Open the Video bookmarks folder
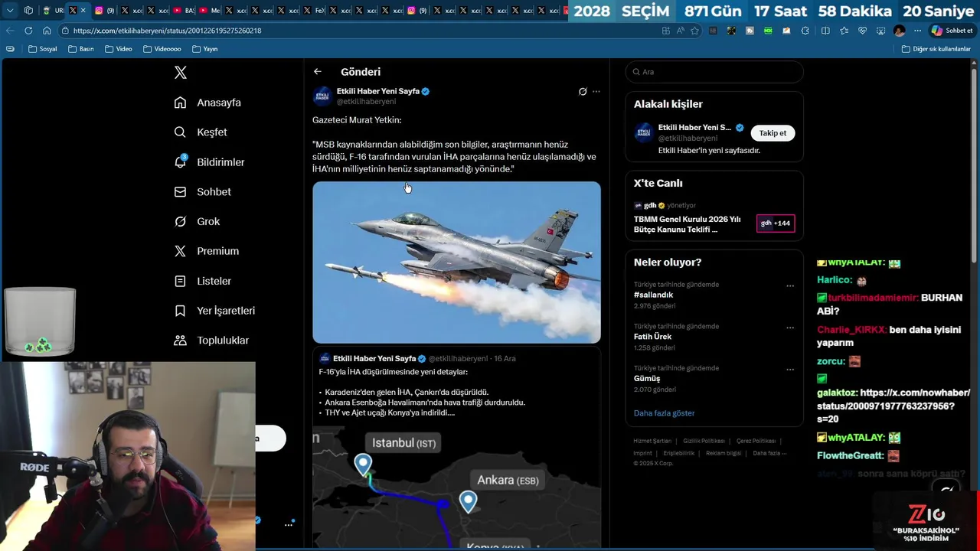980x551 pixels. coord(119,49)
